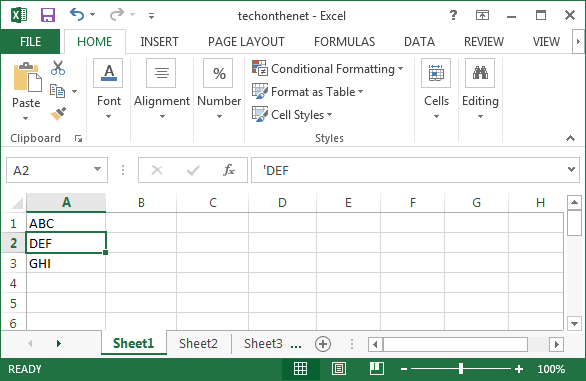586x381 pixels.
Task: Click the zoom slider handle
Action: point(461,369)
